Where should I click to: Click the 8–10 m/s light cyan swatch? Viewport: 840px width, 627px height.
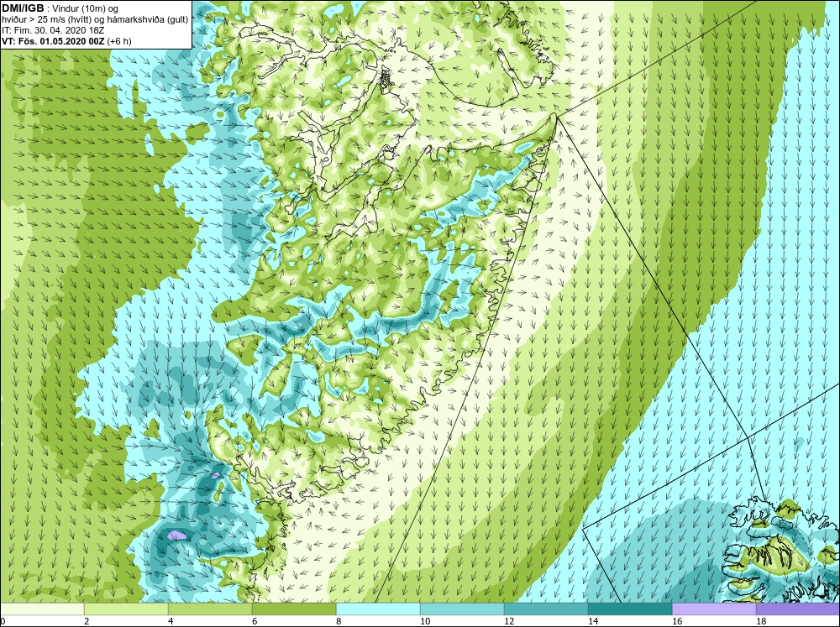378,609
